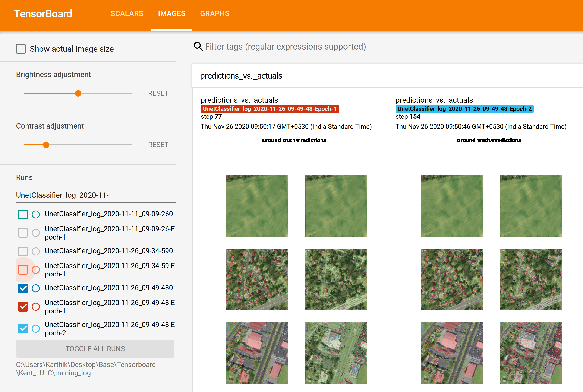The height and width of the screenshot is (392, 583).
Task: Reset the Contrast adjustment
Action: tap(158, 145)
